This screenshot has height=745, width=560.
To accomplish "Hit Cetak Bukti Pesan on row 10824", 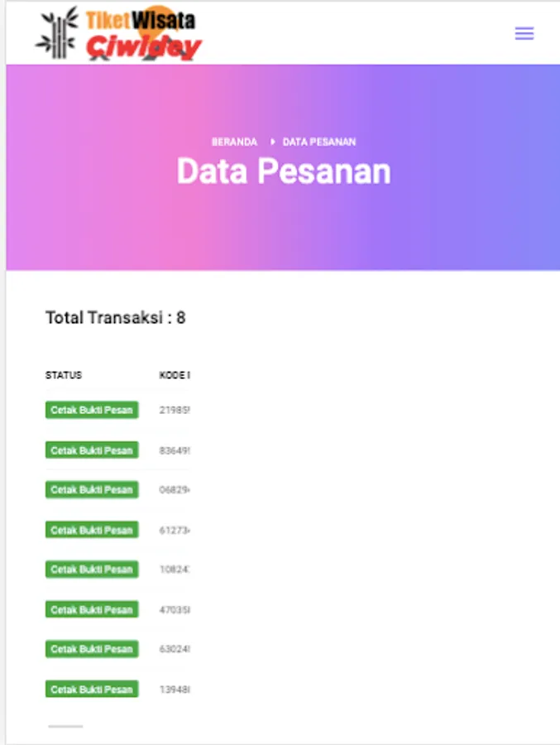I will tap(92, 570).
